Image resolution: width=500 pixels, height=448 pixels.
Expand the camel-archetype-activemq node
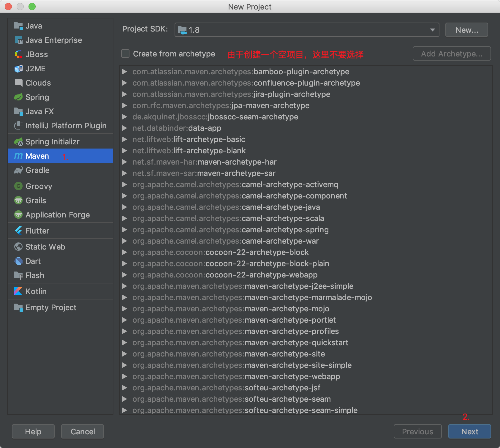pyautogui.click(x=125, y=184)
